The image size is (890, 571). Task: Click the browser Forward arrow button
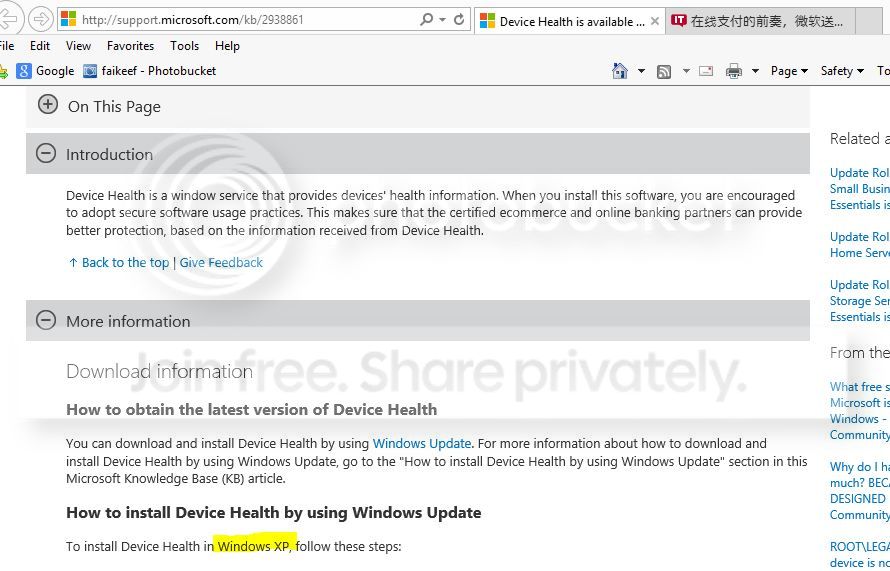[x=40, y=19]
